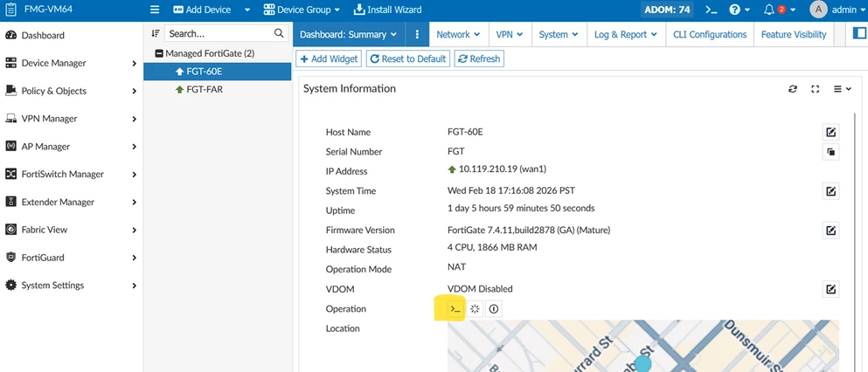Select the FGT-FAR device

point(218,89)
